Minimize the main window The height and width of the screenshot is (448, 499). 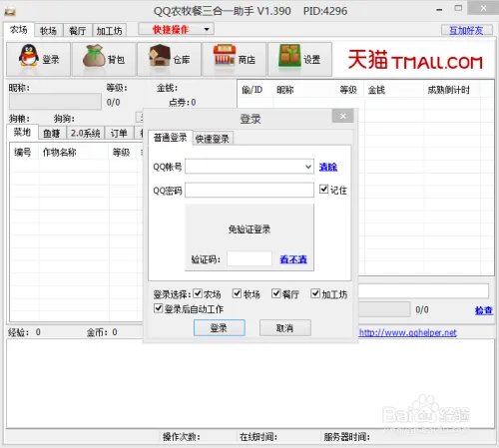[x=439, y=10]
